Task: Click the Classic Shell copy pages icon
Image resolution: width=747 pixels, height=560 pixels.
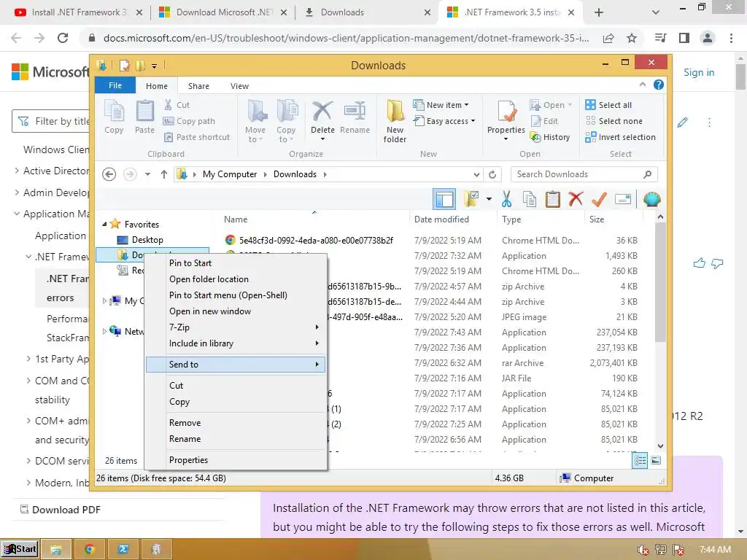Action: [x=530, y=200]
